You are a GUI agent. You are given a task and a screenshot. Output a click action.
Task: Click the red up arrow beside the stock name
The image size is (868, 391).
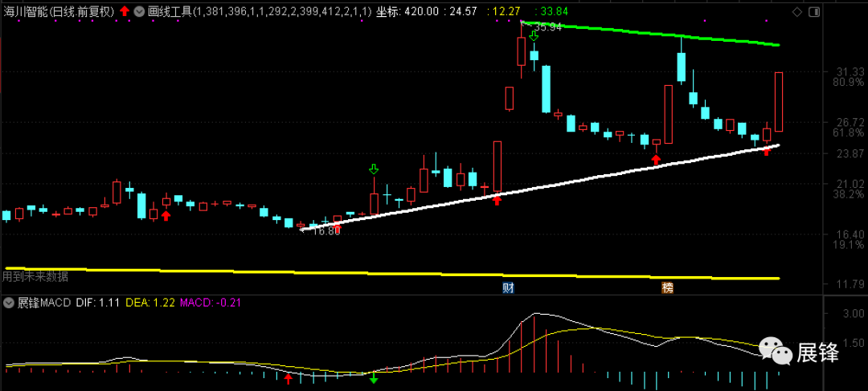click(x=125, y=10)
